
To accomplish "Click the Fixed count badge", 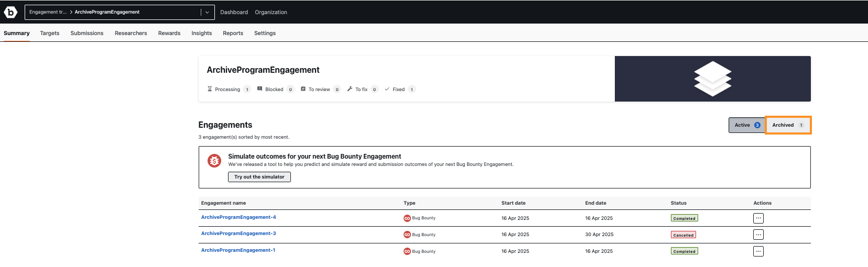I will 412,90.
